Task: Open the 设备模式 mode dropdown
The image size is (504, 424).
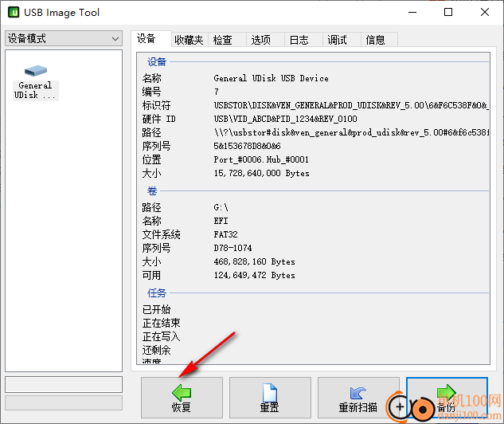Action: coord(64,38)
